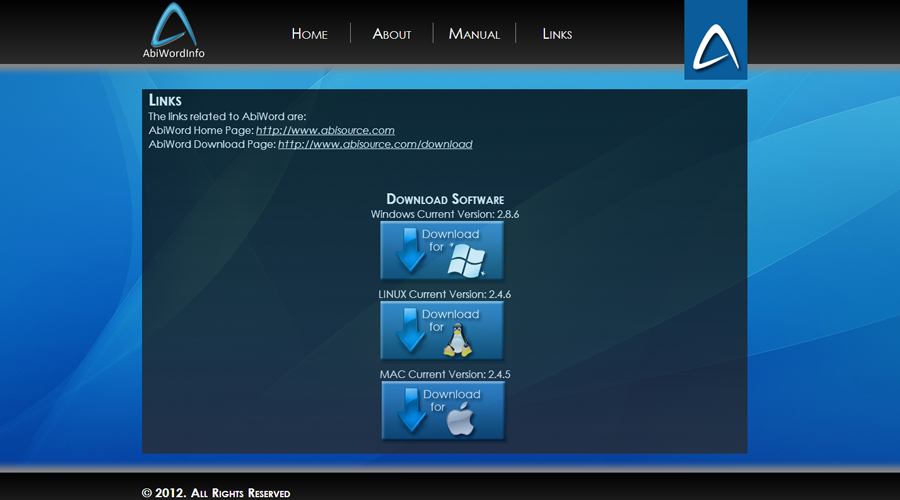
Task: Click 'LINUX Current Version: 2.4.6' text
Action: (x=444, y=294)
